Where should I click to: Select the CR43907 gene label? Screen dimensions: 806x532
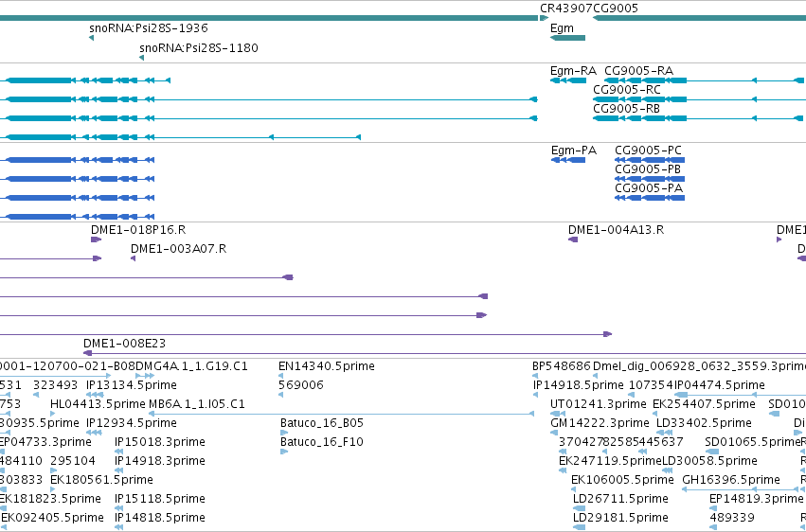click(x=566, y=9)
